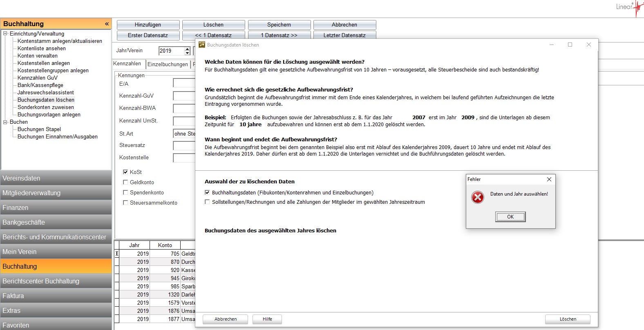
Task: Click the Kennzahl-GuV input field
Action: click(184, 96)
